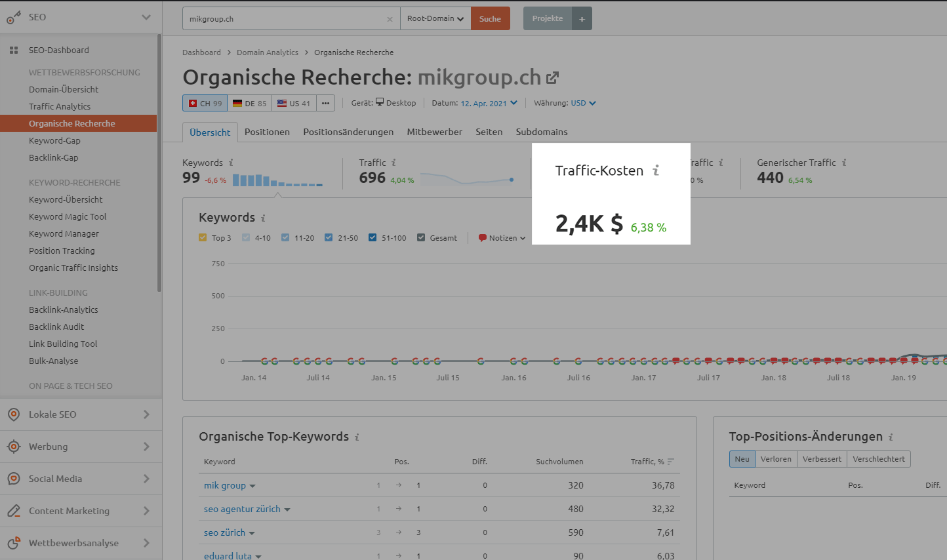This screenshot has width=947, height=560.
Task: Select the Verloren filter button
Action: point(776,459)
